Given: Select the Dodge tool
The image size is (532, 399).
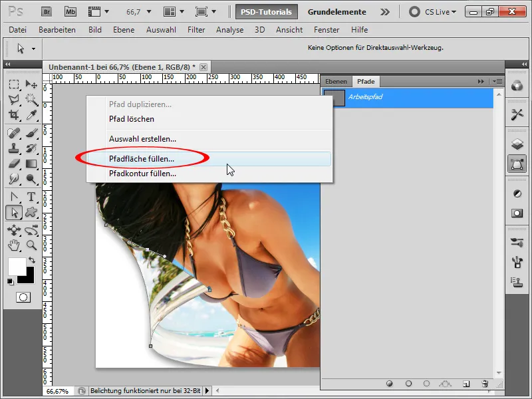Looking at the screenshot, I should pos(31,178).
